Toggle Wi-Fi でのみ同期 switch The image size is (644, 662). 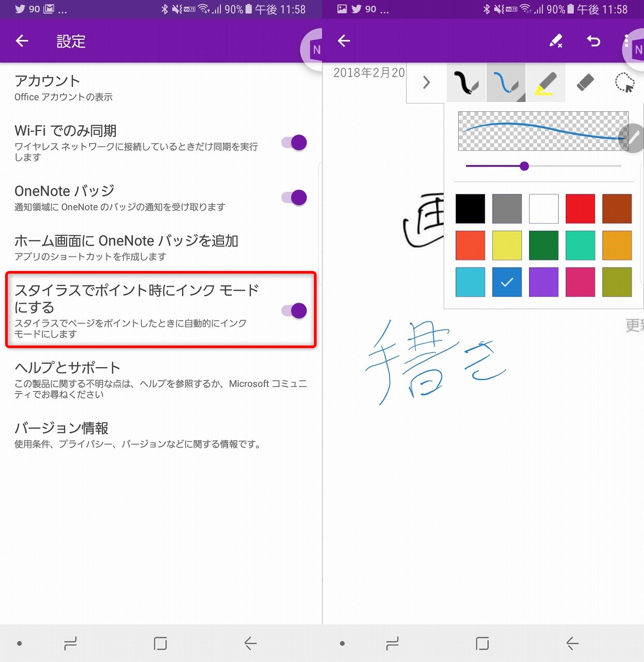pos(294,142)
